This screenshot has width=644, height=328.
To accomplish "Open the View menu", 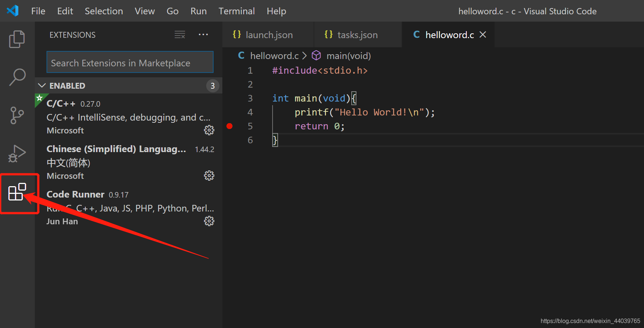I will [145, 11].
